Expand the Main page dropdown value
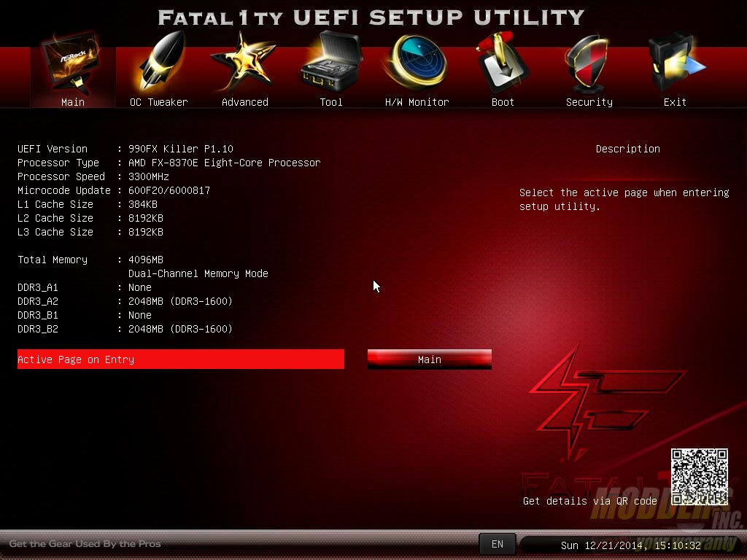 (x=430, y=359)
